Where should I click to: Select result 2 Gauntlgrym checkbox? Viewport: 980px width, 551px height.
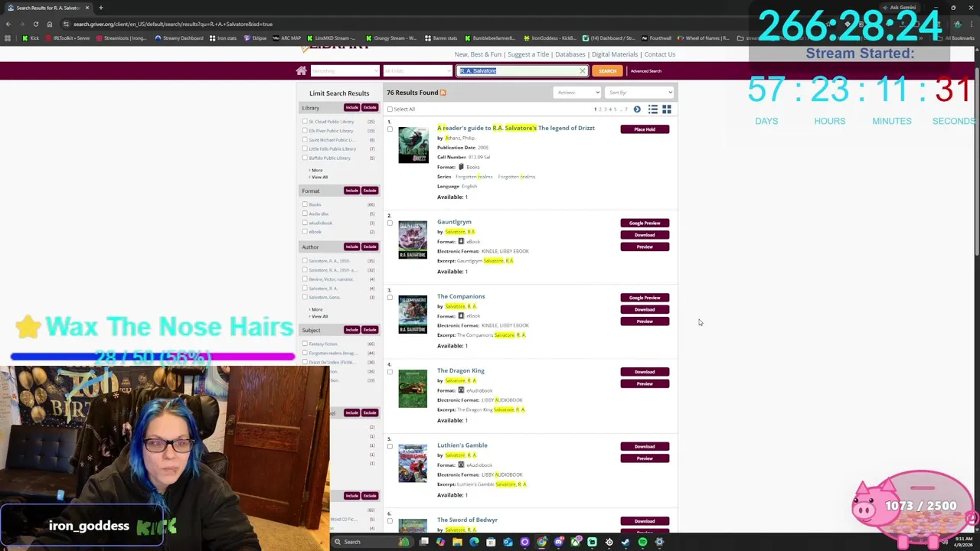pos(390,223)
